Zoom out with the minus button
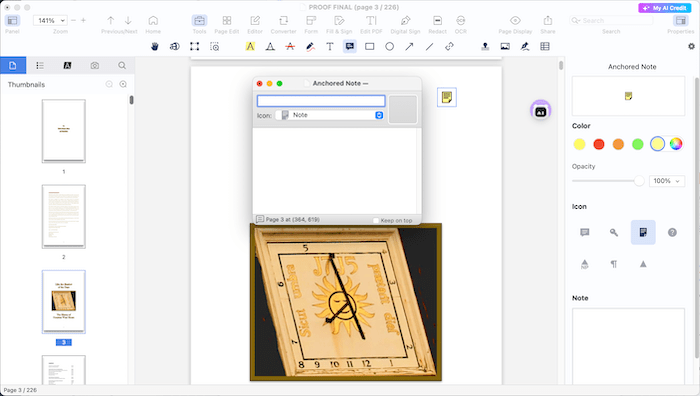700x396 pixels. (x=74, y=21)
